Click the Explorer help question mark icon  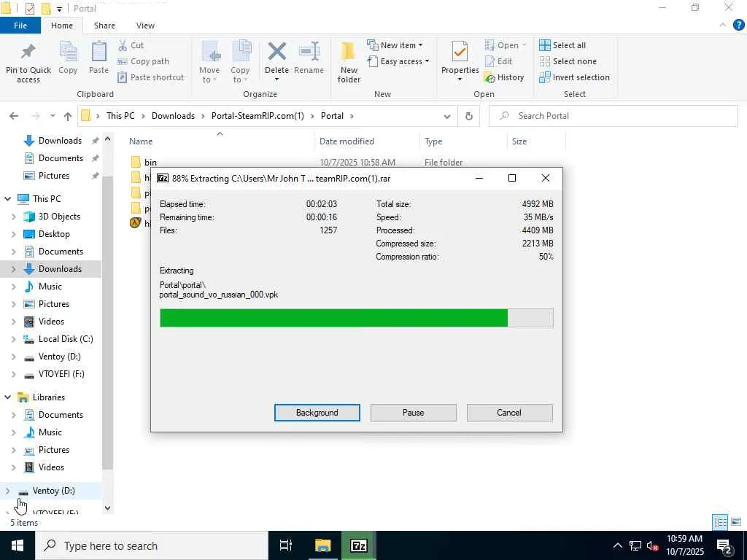[738, 26]
